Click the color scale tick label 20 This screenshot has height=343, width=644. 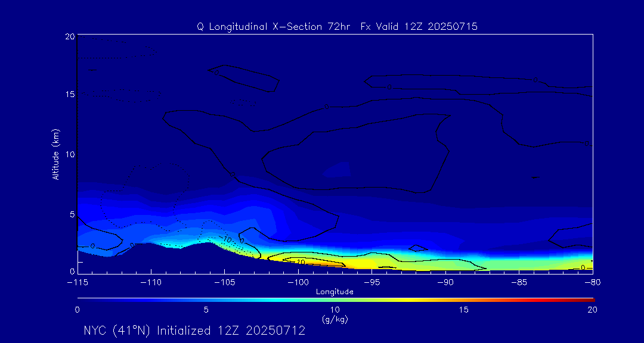click(x=592, y=310)
